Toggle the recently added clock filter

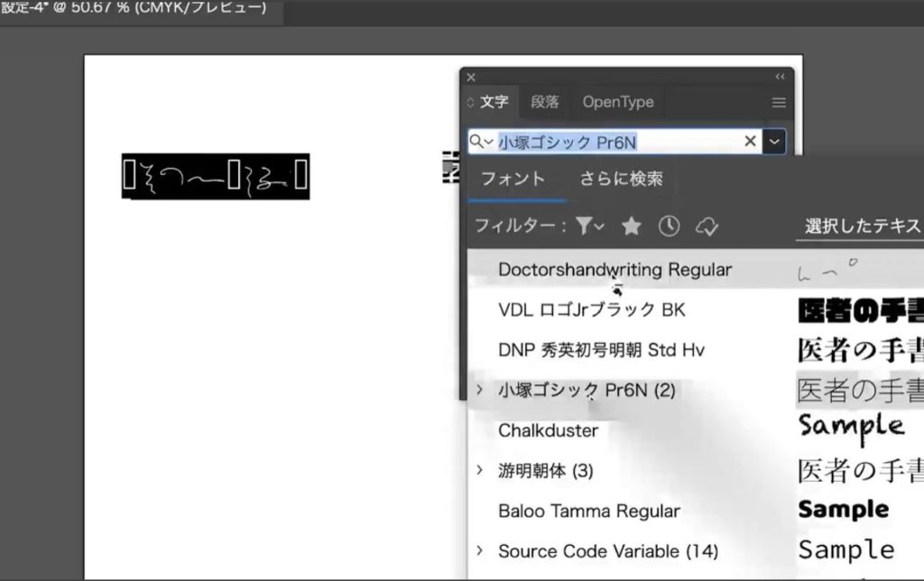point(669,226)
